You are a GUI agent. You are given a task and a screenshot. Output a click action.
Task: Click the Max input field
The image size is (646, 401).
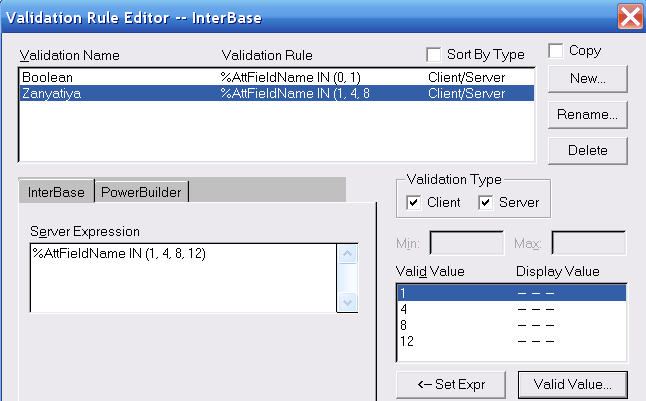tap(589, 243)
